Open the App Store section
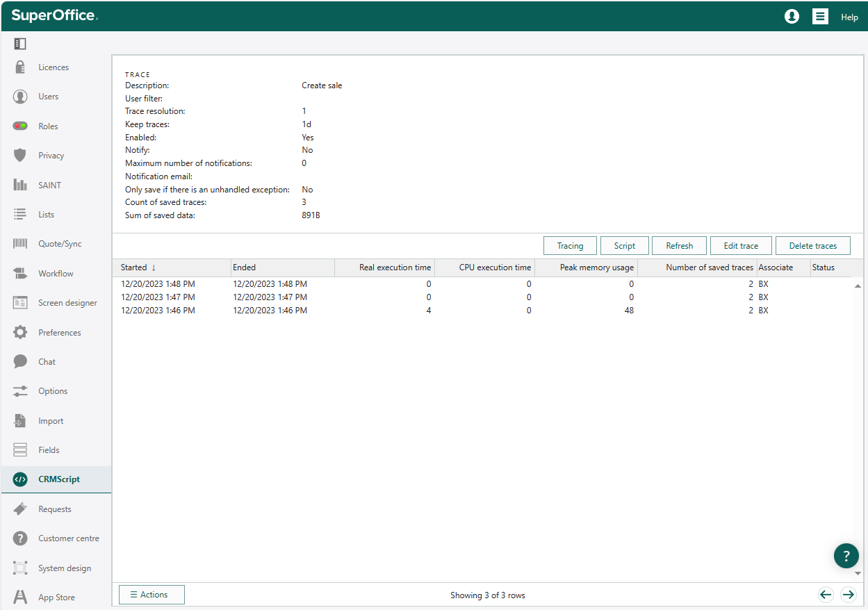This screenshot has width=868, height=610. (x=56, y=597)
